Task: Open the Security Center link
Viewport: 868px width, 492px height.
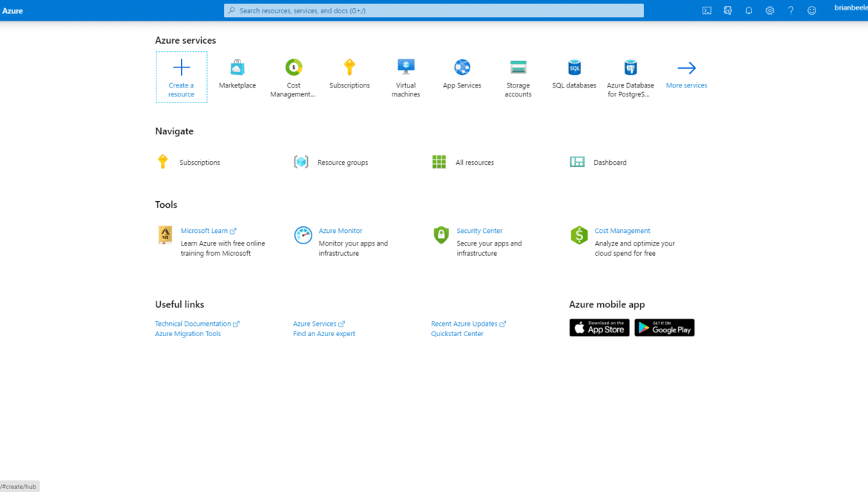Action: [479, 231]
